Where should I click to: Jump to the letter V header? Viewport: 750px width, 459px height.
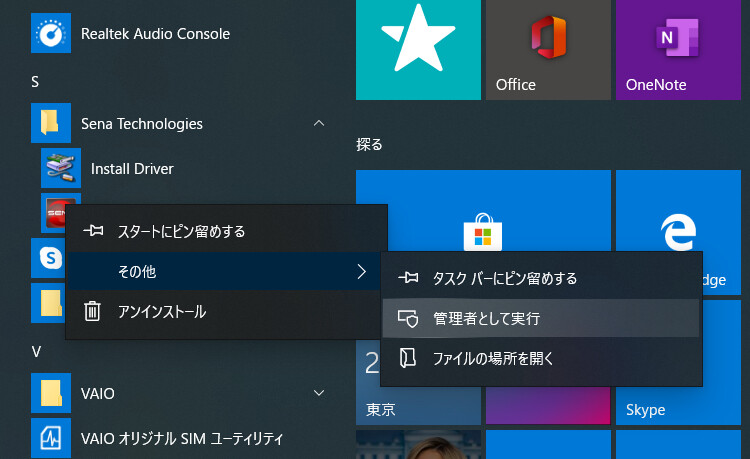[36, 352]
